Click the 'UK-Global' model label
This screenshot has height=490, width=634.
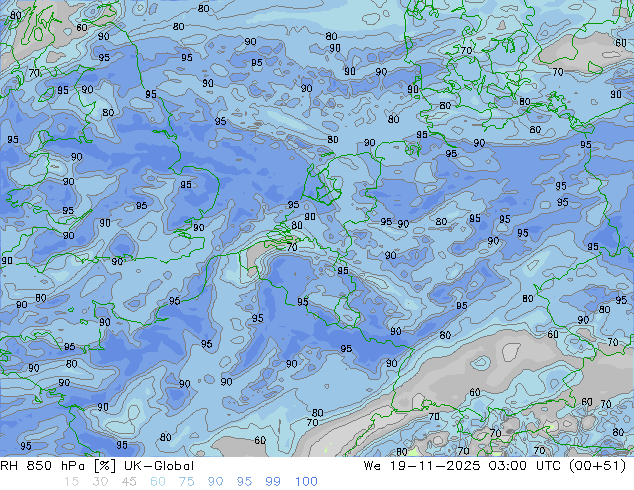159,466
